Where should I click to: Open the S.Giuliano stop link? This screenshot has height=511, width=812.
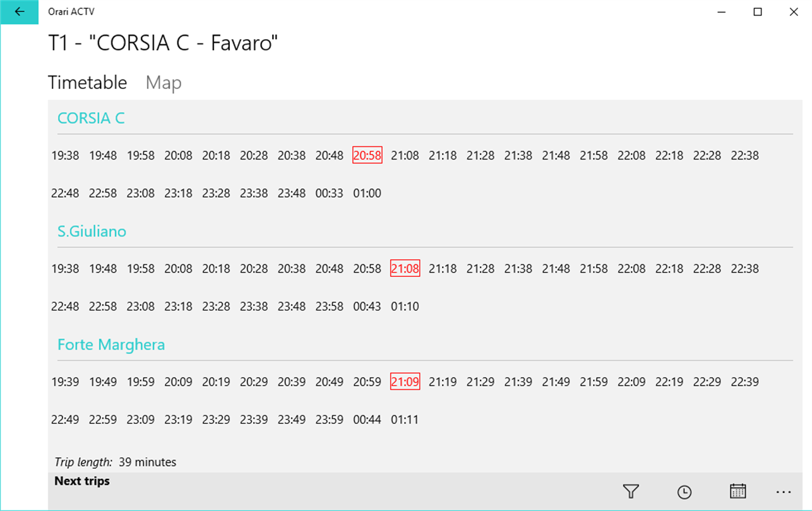pos(92,232)
